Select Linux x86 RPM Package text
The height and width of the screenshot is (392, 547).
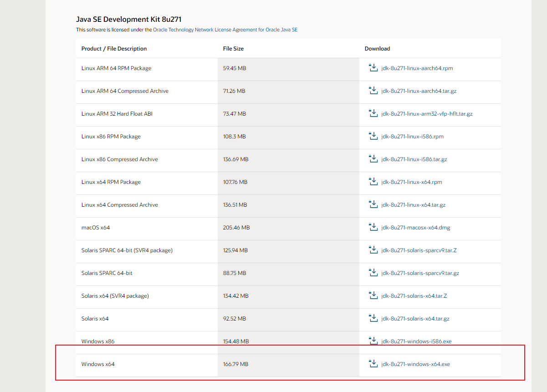(111, 137)
